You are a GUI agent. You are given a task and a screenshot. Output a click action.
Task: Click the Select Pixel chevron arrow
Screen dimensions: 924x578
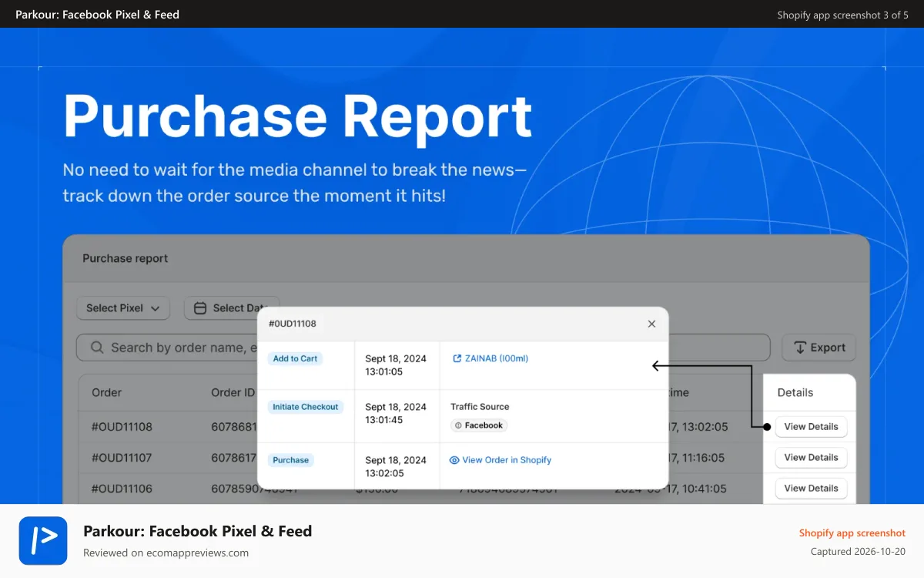click(x=156, y=308)
